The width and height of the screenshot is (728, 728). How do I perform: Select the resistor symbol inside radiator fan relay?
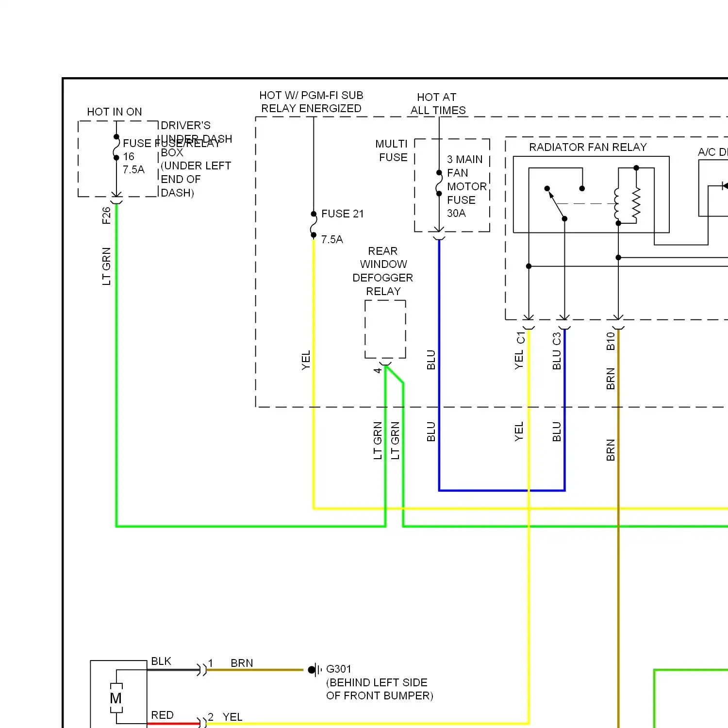pyautogui.click(x=636, y=202)
